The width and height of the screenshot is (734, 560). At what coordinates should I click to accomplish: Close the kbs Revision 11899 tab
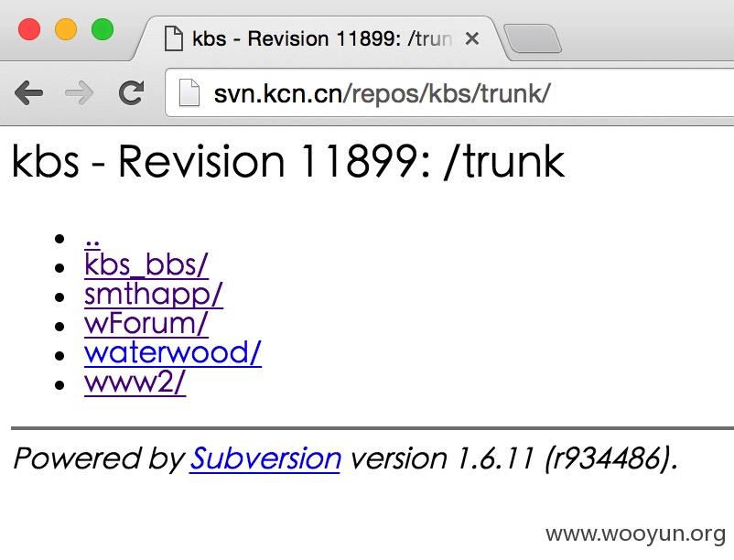(472, 38)
